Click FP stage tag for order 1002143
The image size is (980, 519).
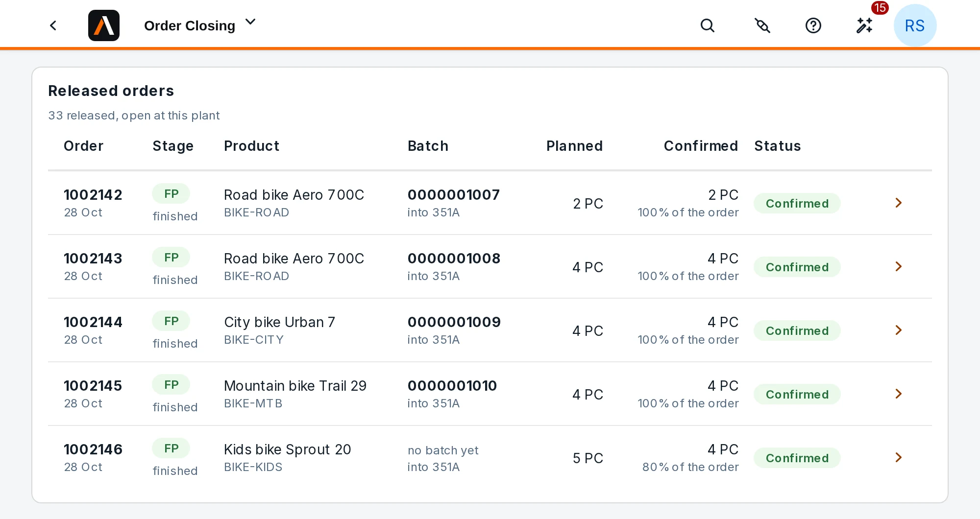pyautogui.click(x=171, y=257)
